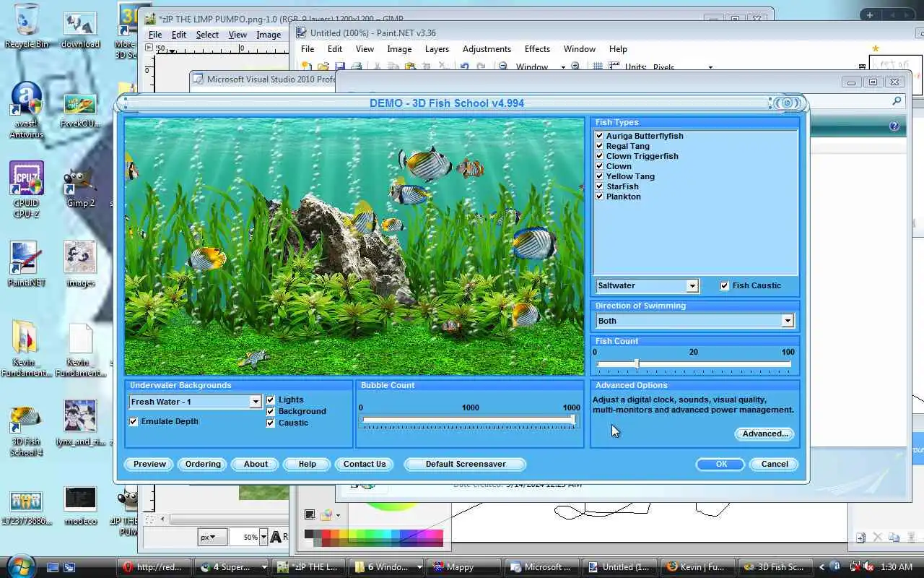
Task: Open the Recycle Bin desktop icon
Action: coord(27,25)
